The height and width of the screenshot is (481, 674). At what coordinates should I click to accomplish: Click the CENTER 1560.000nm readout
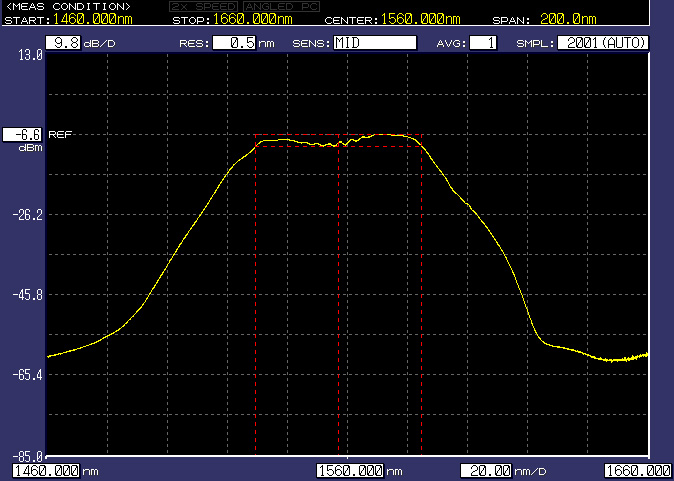pos(392,19)
